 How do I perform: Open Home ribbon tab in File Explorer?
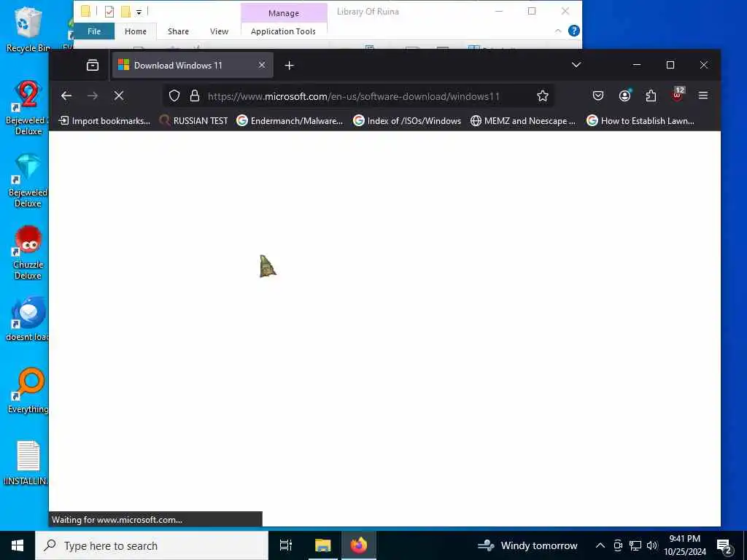[135, 31]
